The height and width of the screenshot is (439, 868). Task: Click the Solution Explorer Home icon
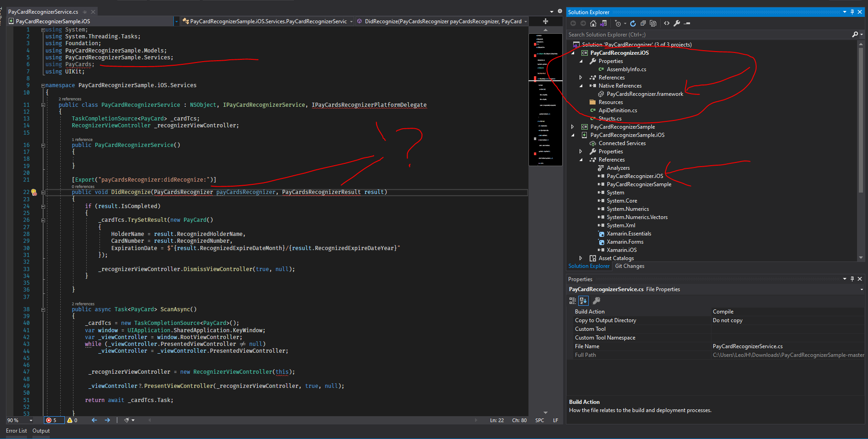593,23
